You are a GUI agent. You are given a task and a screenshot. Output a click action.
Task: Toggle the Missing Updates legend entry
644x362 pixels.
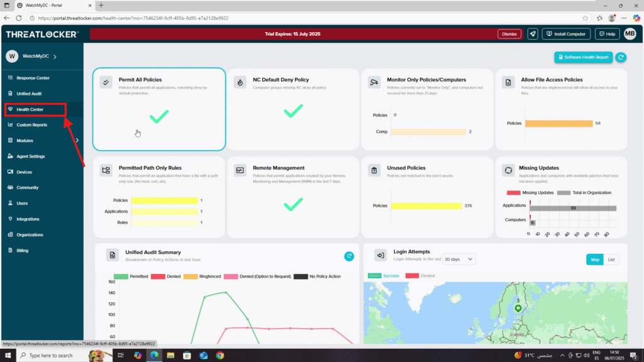click(x=530, y=193)
